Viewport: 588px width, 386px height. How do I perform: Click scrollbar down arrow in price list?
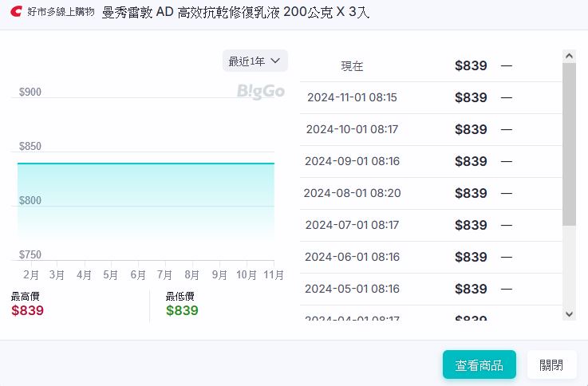569,314
